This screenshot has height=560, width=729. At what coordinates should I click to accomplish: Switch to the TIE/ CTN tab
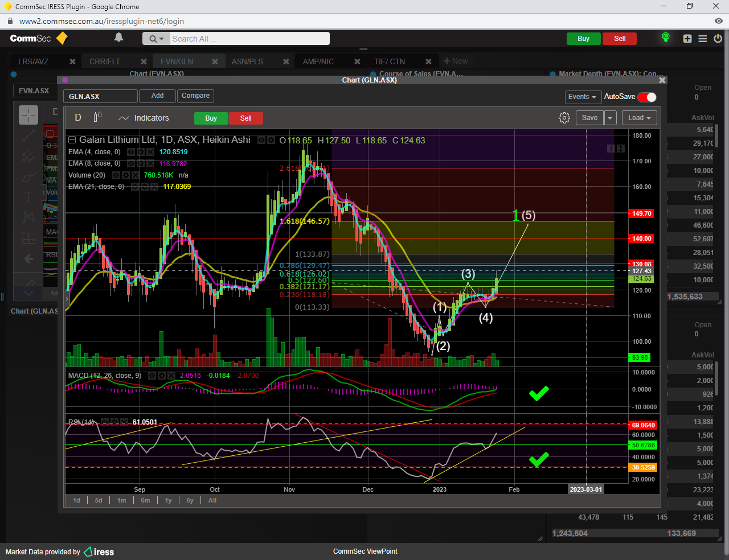pos(390,61)
